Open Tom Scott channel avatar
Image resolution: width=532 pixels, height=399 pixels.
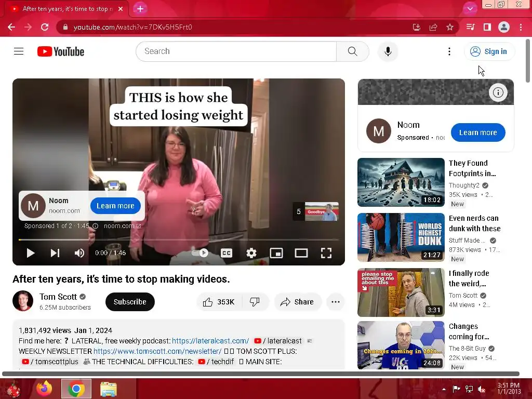[23, 301]
